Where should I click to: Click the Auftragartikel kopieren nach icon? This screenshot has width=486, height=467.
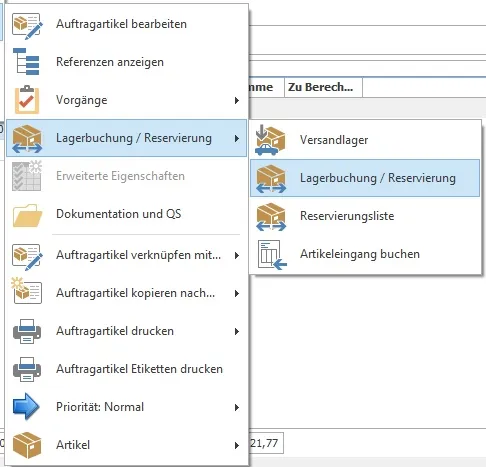pos(27,291)
